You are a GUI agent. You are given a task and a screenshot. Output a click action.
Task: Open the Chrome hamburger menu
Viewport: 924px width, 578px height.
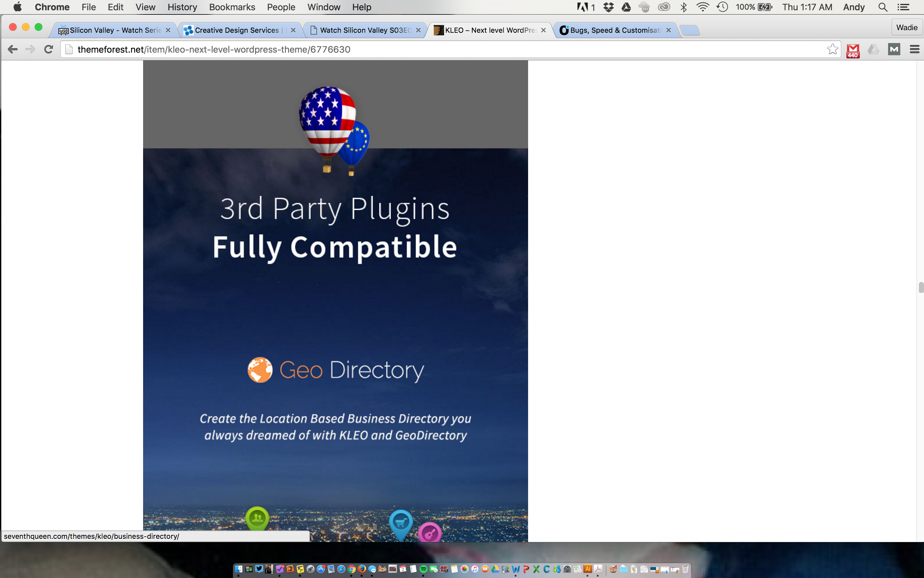point(914,49)
